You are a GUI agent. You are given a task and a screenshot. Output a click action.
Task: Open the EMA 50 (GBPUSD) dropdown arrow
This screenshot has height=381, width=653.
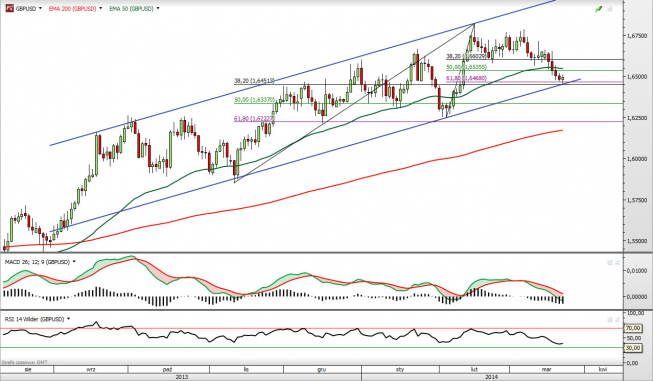[x=158, y=8]
